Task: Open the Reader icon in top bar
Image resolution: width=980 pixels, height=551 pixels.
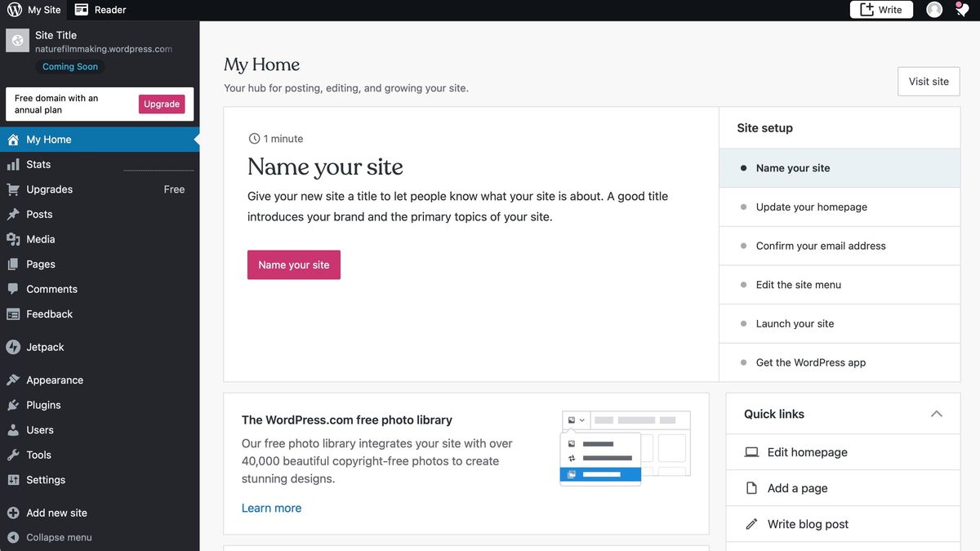Action: click(82, 10)
